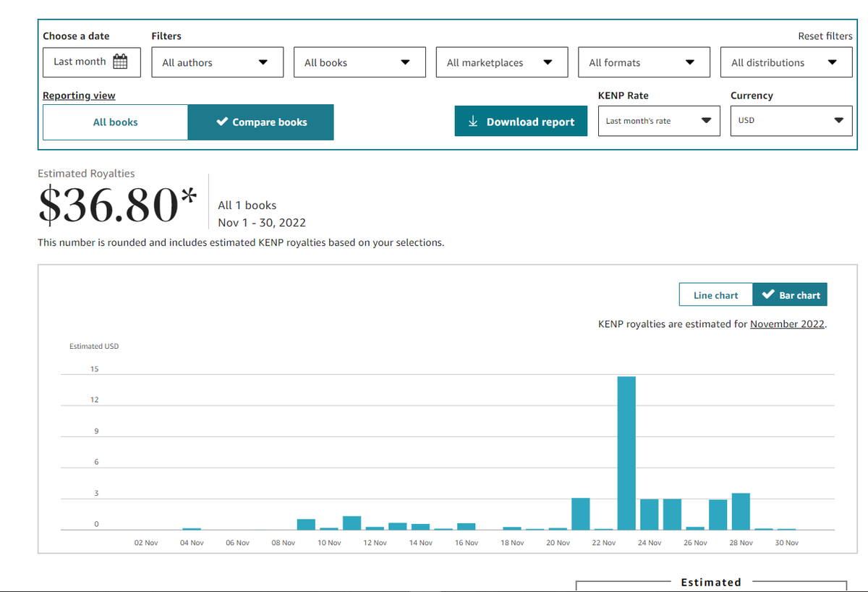Click the tallest bar on 23 Nov
The height and width of the screenshot is (592, 868).
626,453
